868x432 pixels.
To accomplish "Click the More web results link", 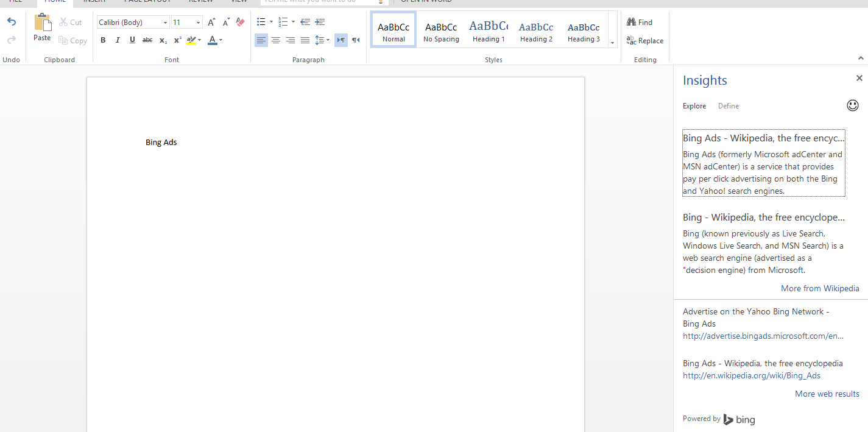I will [x=827, y=394].
